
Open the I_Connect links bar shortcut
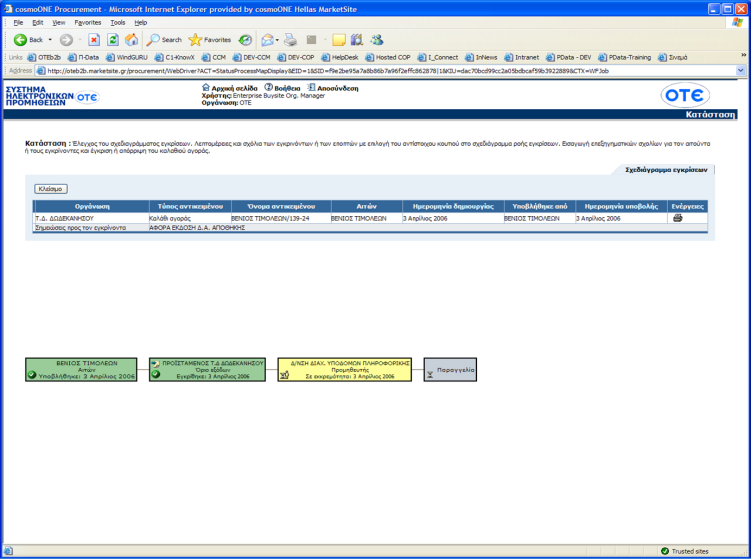pos(438,57)
